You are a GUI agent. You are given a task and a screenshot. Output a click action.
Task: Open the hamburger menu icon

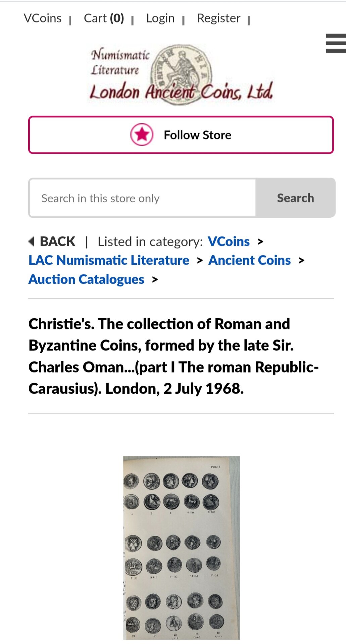tap(336, 43)
